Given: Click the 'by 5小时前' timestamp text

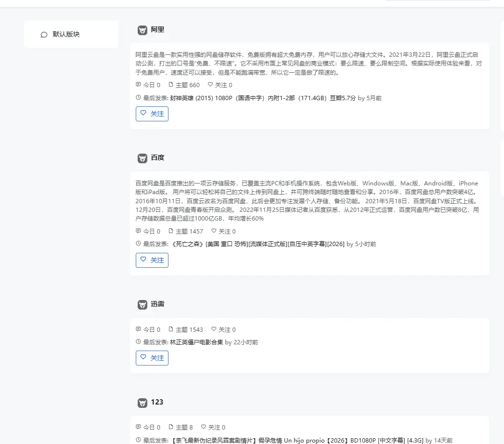Looking at the screenshot, I should (x=362, y=244).
